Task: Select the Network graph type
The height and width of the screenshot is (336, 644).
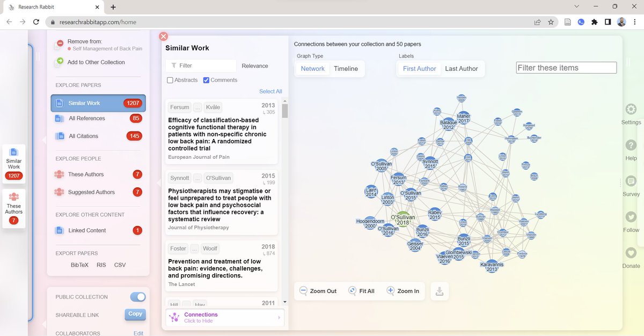Action: tap(312, 69)
